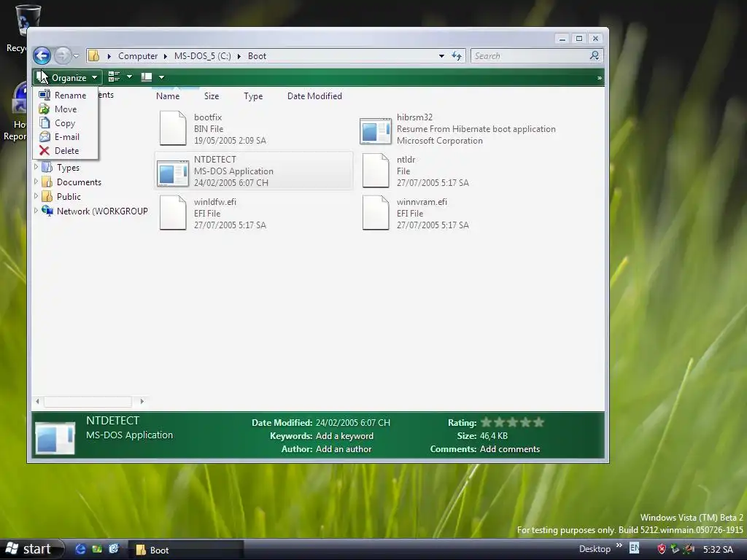This screenshot has height=560, width=747.
Task: Set rating to three stars
Action: point(512,422)
